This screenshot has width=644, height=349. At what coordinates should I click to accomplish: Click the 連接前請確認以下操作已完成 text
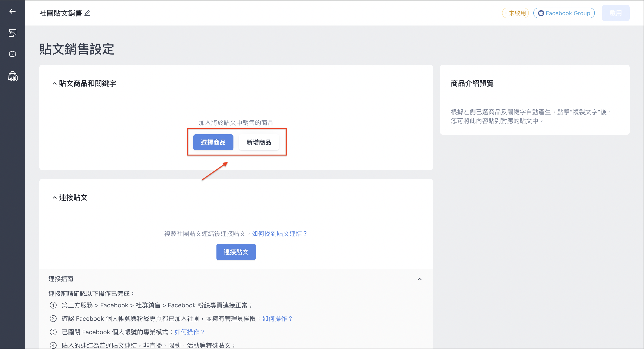coord(92,294)
